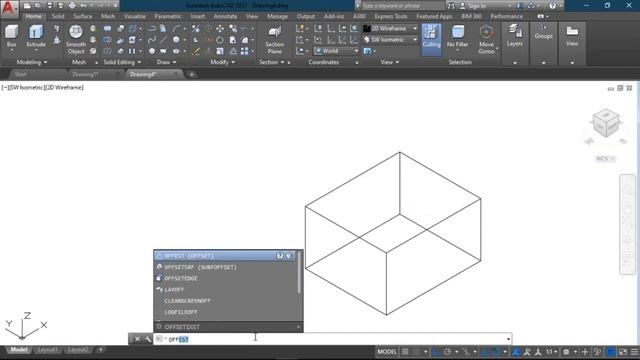The image size is (640, 360).
Task: Click the Help question mark icon
Action: tap(552, 6)
